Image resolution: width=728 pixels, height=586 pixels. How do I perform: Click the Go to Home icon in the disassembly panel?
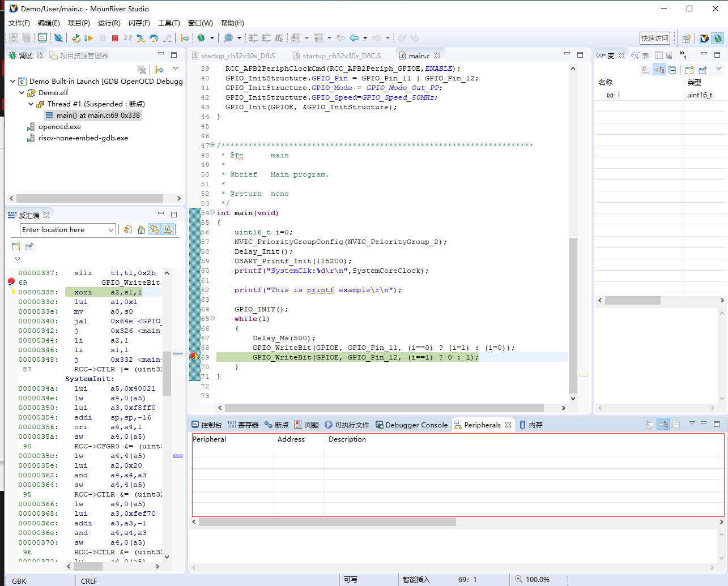(141, 229)
